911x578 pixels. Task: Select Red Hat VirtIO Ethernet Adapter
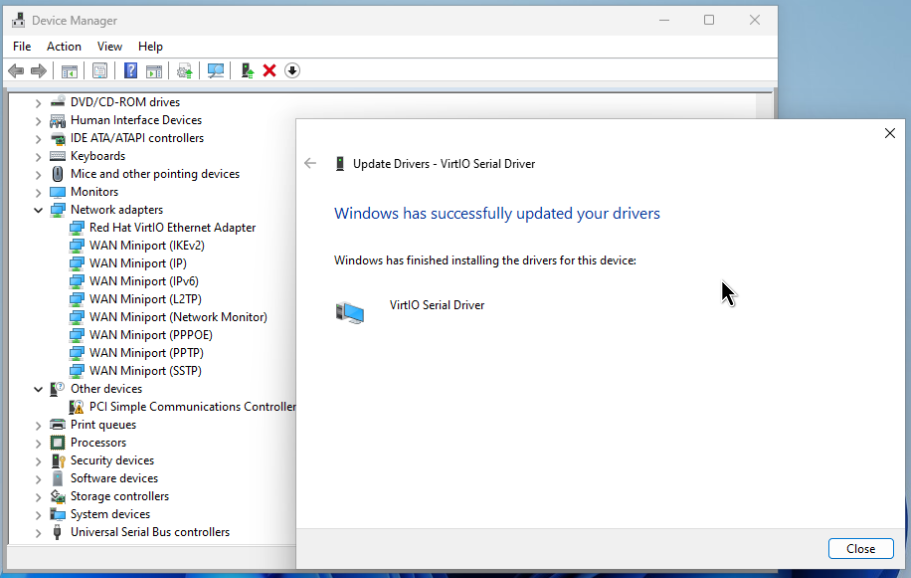pyautogui.click(x=172, y=228)
